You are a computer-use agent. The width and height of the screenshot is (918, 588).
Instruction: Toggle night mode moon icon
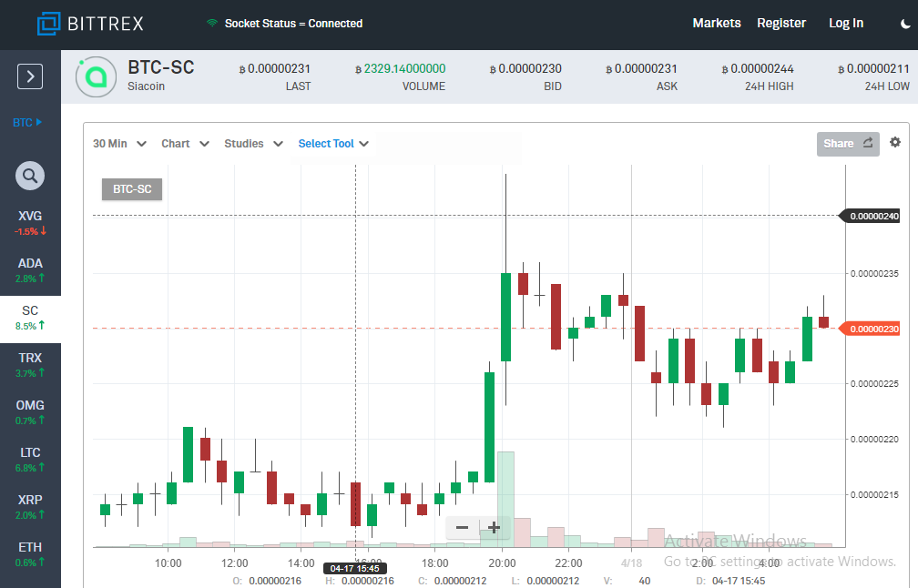(905, 24)
